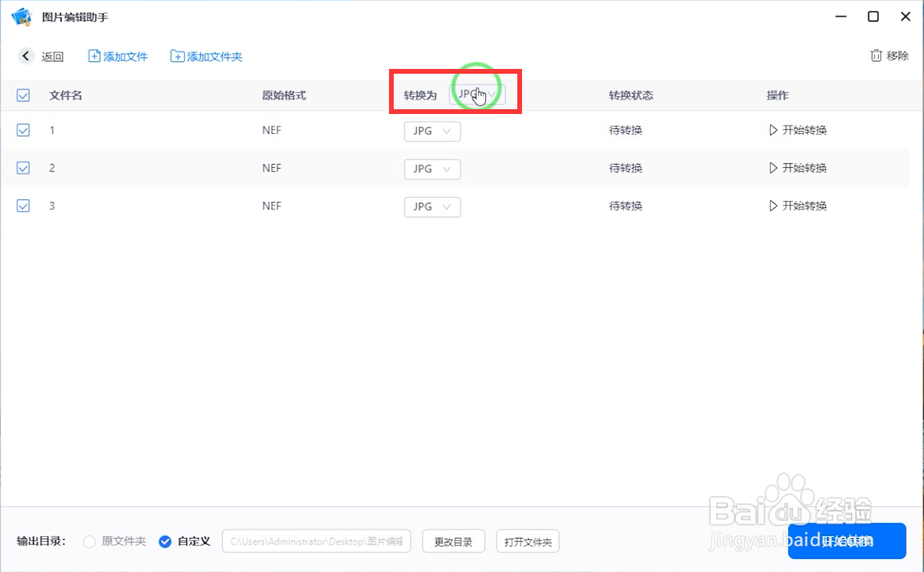Click the 更改目录 button
This screenshot has height=572, width=924.
point(453,542)
